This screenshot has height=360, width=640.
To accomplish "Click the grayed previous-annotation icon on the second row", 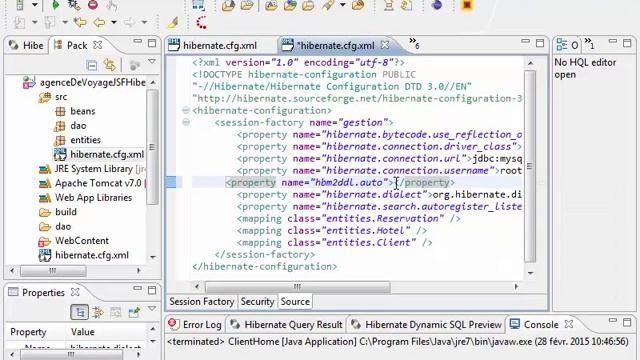I will pos(50,22).
